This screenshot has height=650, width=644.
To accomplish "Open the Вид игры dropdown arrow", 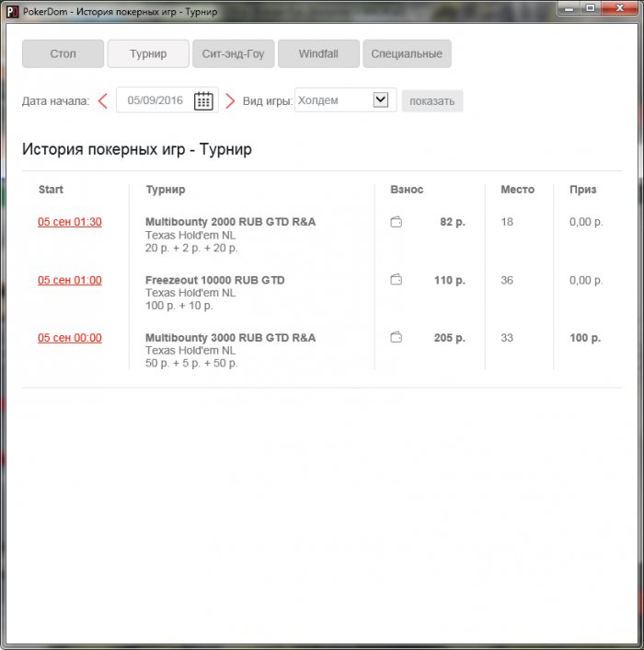I will point(381,99).
